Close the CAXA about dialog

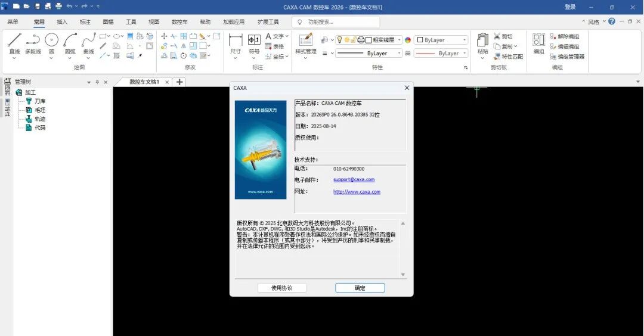click(x=407, y=88)
